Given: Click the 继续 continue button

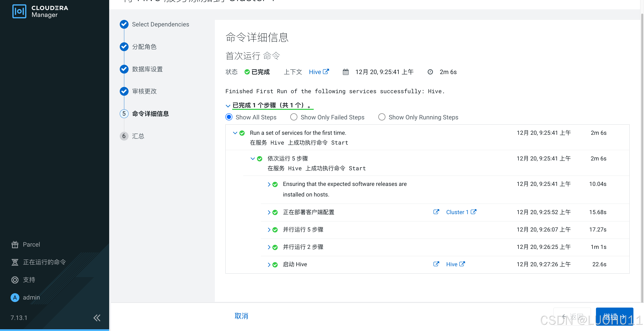Looking at the screenshot, I should (614, 317).
